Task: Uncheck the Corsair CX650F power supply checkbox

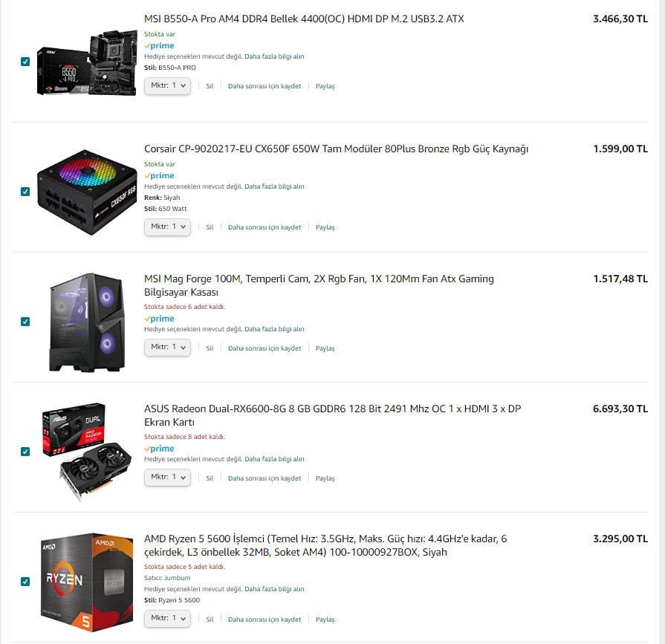Action: [25, 192]
